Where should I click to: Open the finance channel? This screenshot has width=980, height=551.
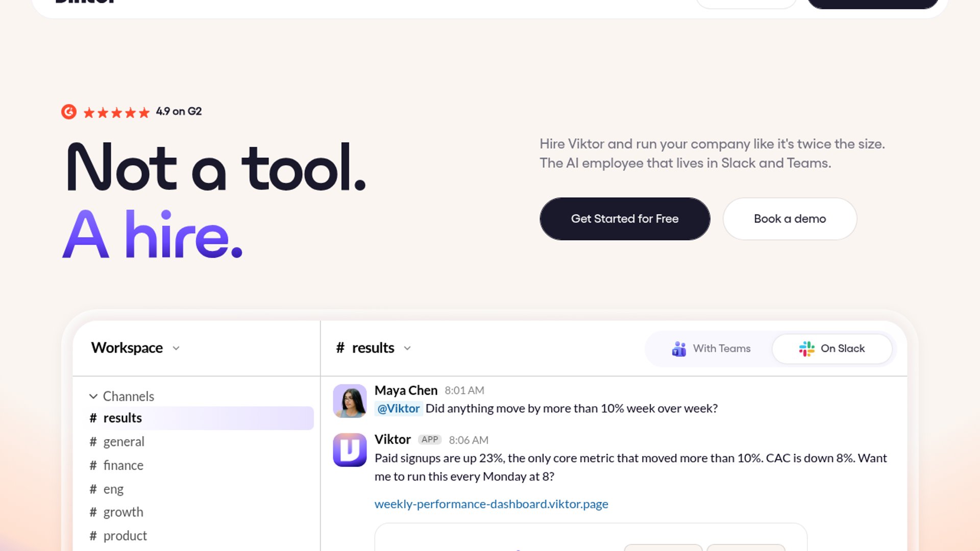[116, 465]
